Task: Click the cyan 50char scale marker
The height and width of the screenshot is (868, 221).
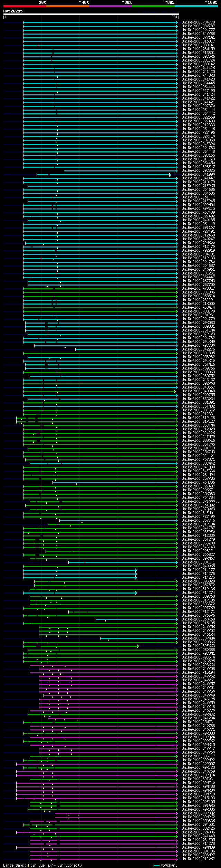Action: pyautogui.click(x=157, y=865)
